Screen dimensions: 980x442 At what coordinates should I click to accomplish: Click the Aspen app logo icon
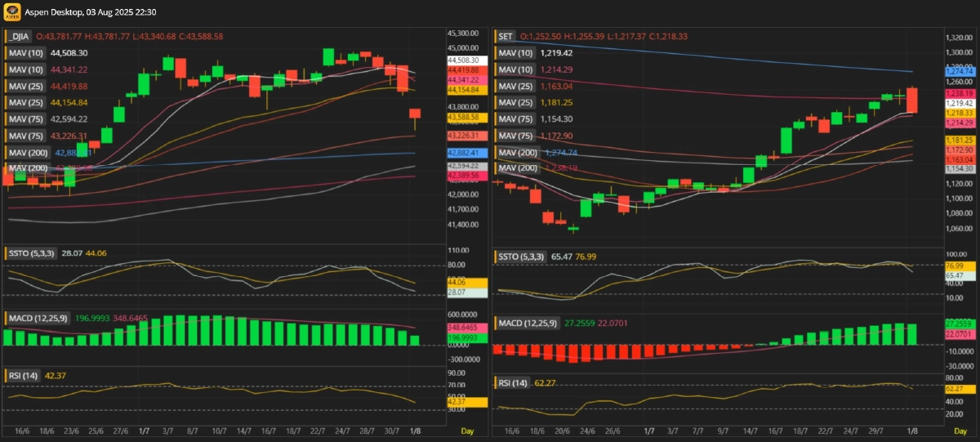pyautogui.click(x=11, y=13)
